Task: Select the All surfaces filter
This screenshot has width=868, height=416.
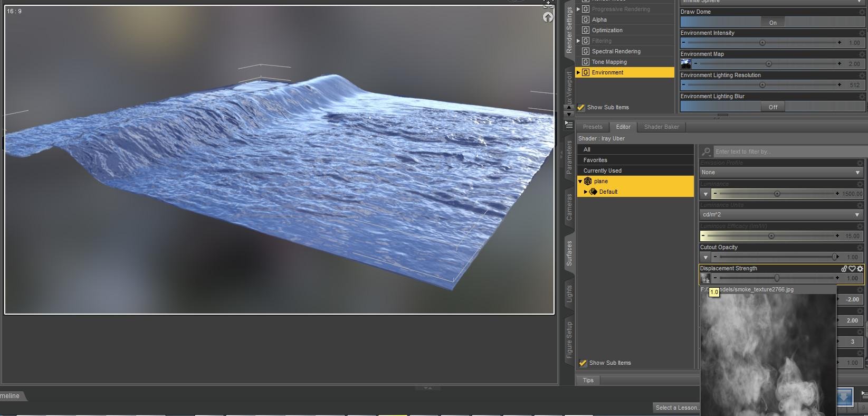Action: pyautogui.click(x=635, y=149)
